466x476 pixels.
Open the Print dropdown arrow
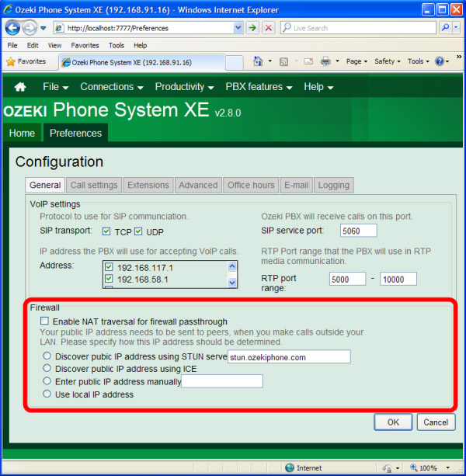pyautogui.click(x=337, y=61)
